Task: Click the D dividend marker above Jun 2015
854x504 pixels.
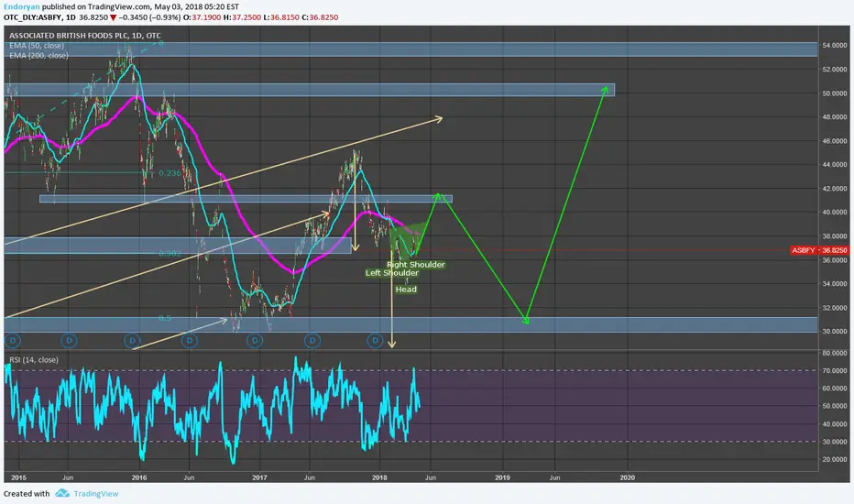Action: (x=69, y=341)
